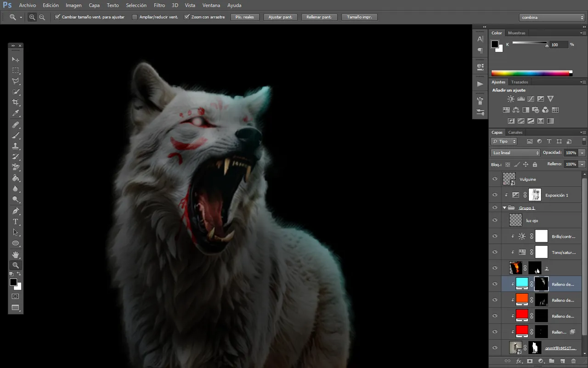Open the Relleno value dropdown arrow
588x368 pixels.
click(582, 164)
